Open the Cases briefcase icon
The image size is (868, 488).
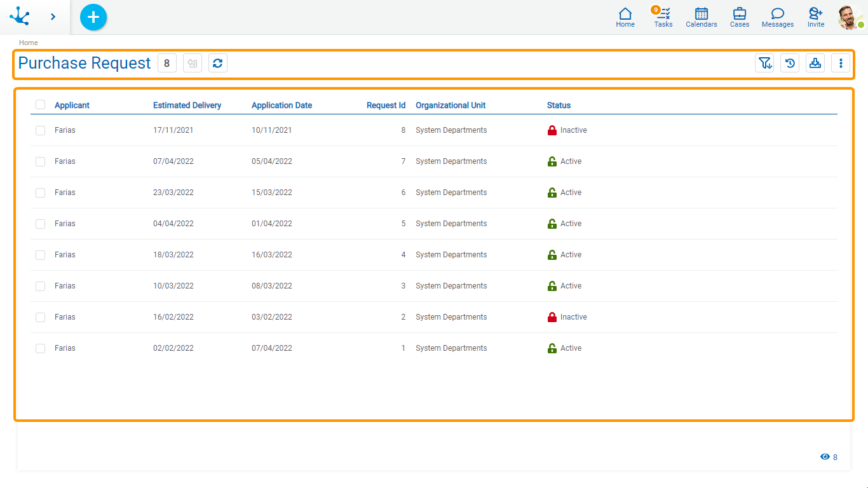point(739,17)
